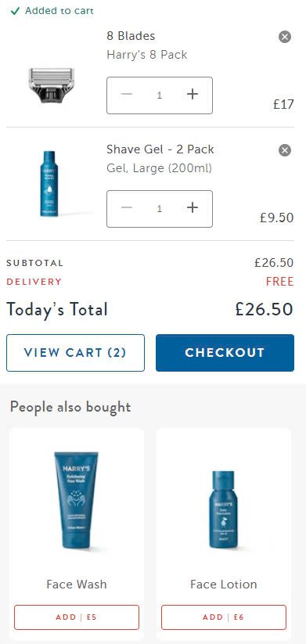The width and height of the screenshot is (306, 644).
Task: Add Face Wash for £5
Action: tap(77, 617)
